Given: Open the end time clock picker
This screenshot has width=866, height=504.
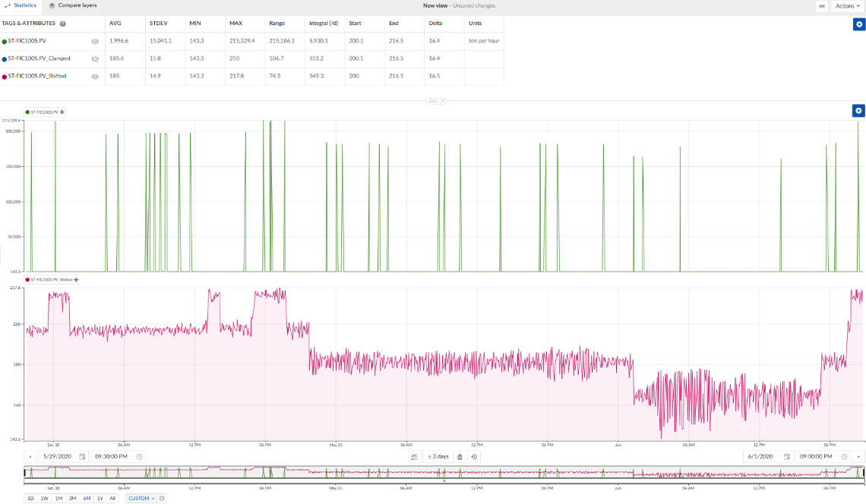Looking at the screenshot, I should pyautogui.click(x=844, y=456).
